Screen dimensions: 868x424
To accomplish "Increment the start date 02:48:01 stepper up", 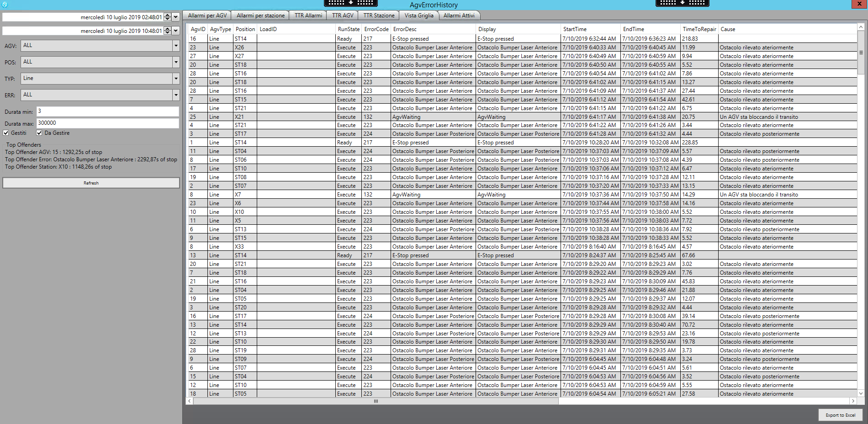I will [168, 15].
